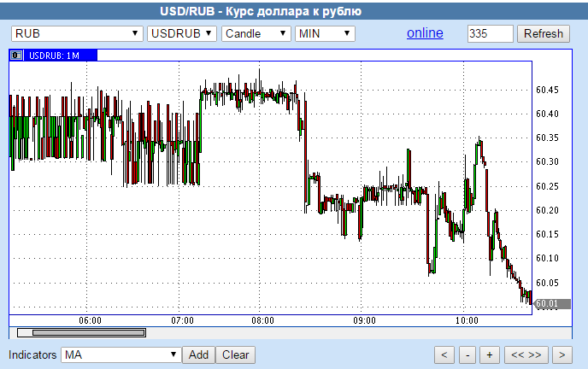Viewport: 588px width, 369px height.
Task: Open the Candle chart type dropdown
Action: click(x=256, y=33)
